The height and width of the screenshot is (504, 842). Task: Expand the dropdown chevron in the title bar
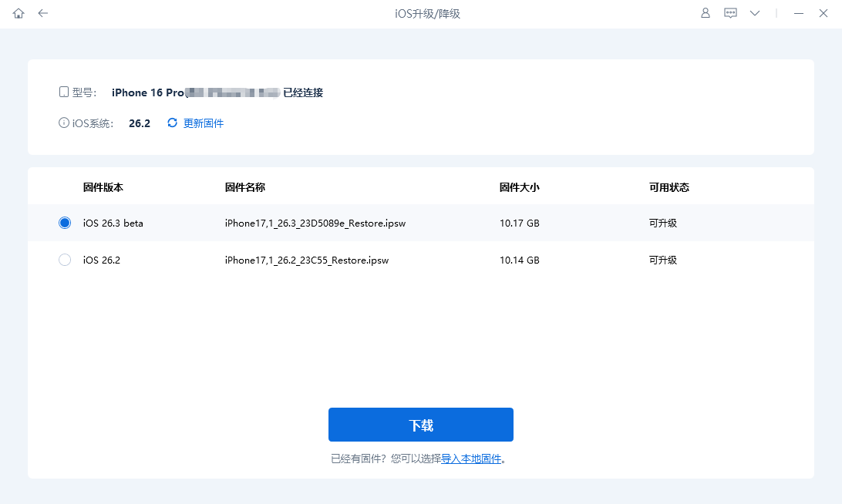click(x=754, y=13)
